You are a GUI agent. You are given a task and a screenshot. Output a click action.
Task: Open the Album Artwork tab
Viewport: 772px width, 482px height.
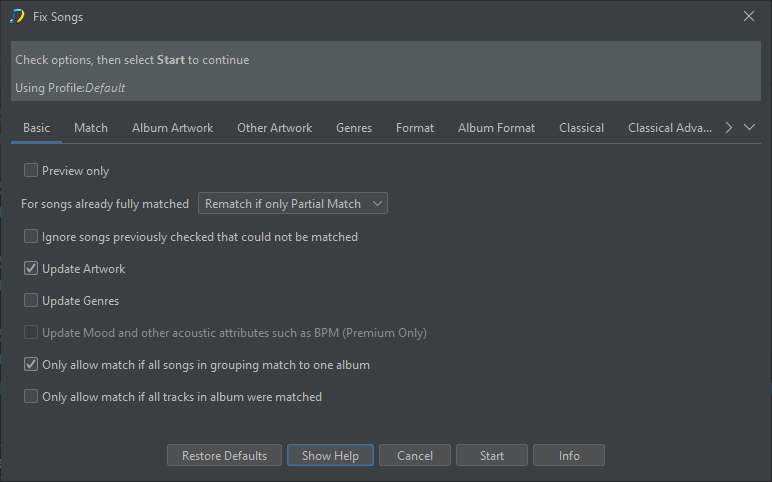coord(172,128)
